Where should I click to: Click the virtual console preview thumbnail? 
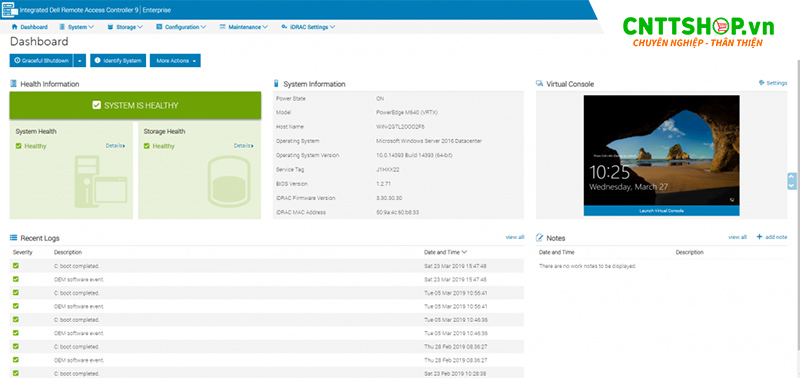661,150
